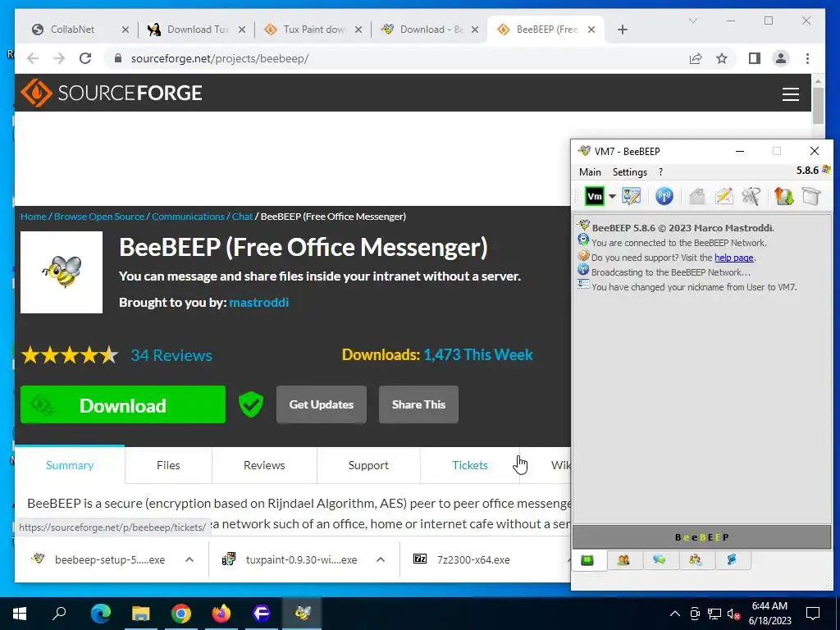Click the webpage vertical scrollbar thumb
This screenshot has width=840, height=630.
coord(818,105)
